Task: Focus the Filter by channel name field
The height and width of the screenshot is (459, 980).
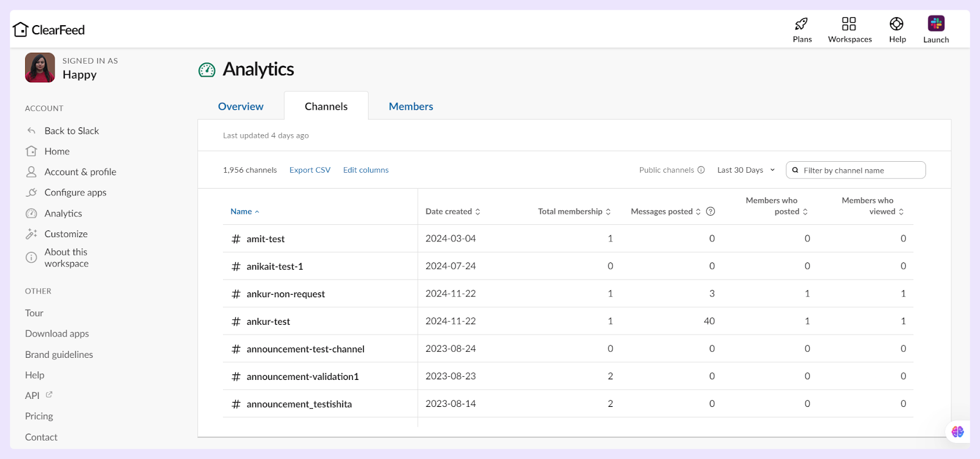Action: (x=856, y=170)
